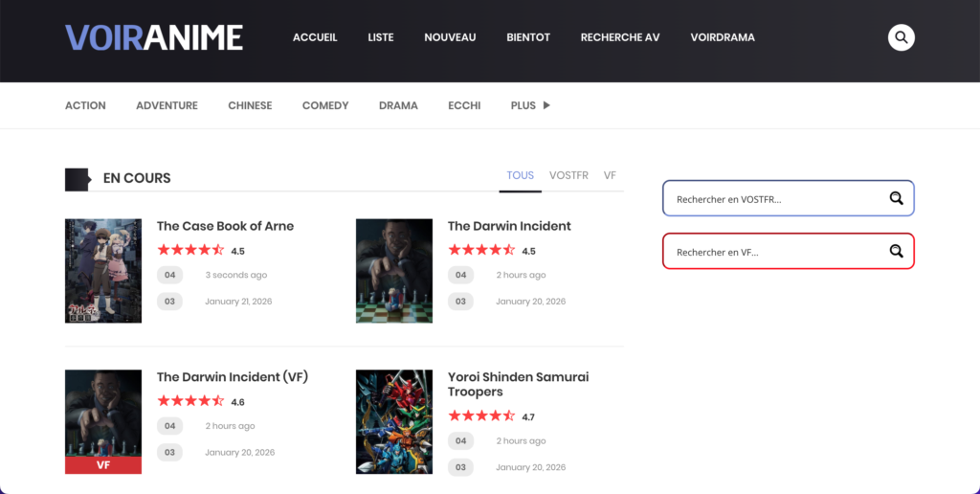The image size is (980, 494).
Task: Open the Yoroi Shinden Samurai Troopers poster thumbnail
Action: (394, 422)
